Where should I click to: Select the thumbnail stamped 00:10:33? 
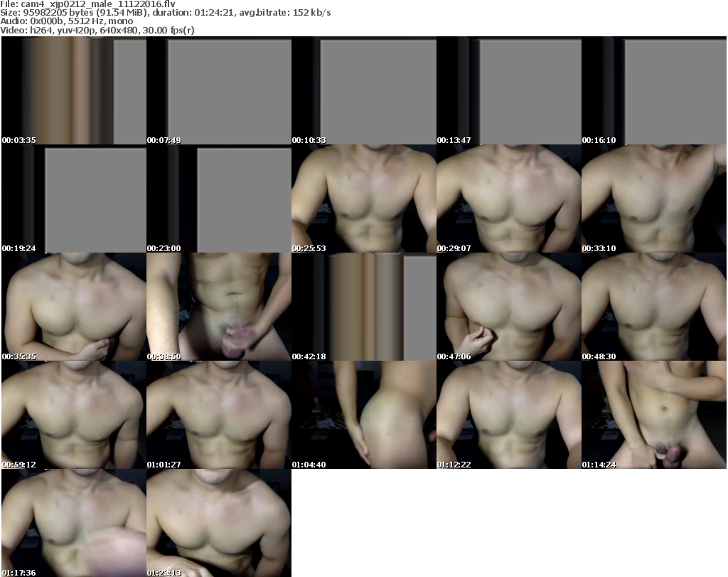coord(364,90)
